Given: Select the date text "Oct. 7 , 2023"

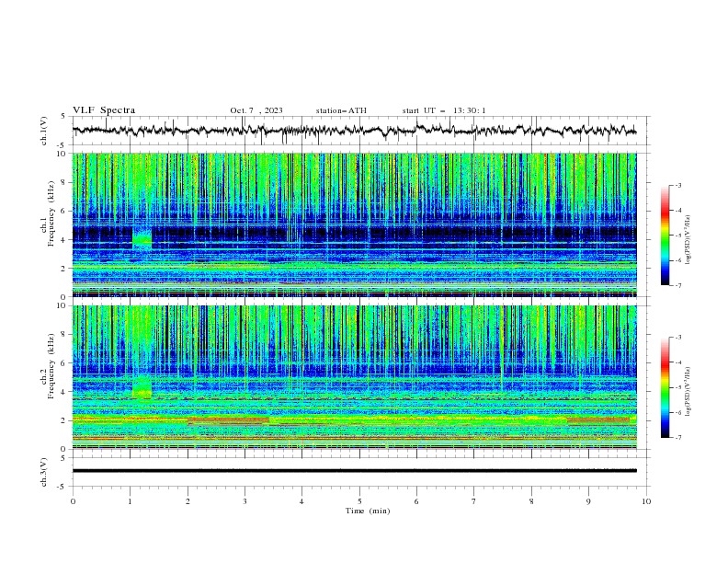Looking at the screenshot, I should click(256, 110).
